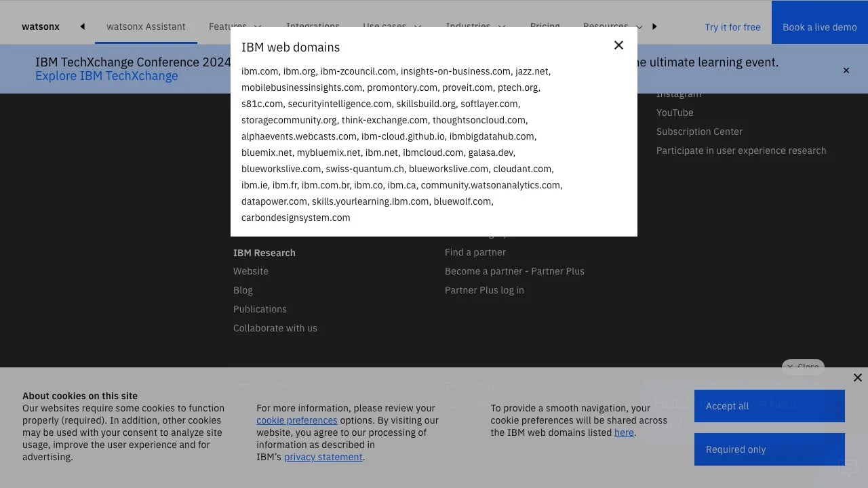Follow the Explore IBM TechXchange link
This screenshot has height=488, width=868.
pyautogui.click(x=106, y=76)
